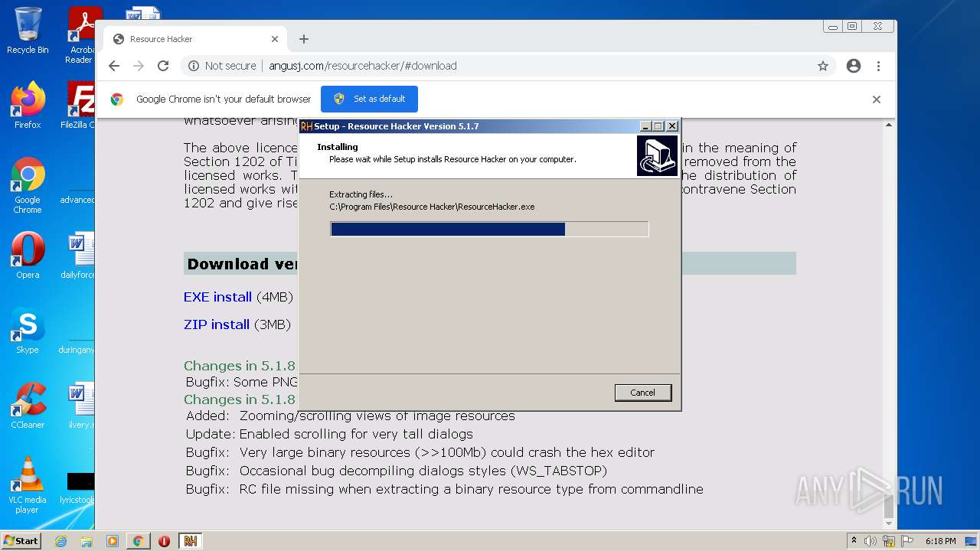This screenshot has height=551, width=980.
Task: Open Acrobat Reader desktop shortcut
Action: click(80, 35)
